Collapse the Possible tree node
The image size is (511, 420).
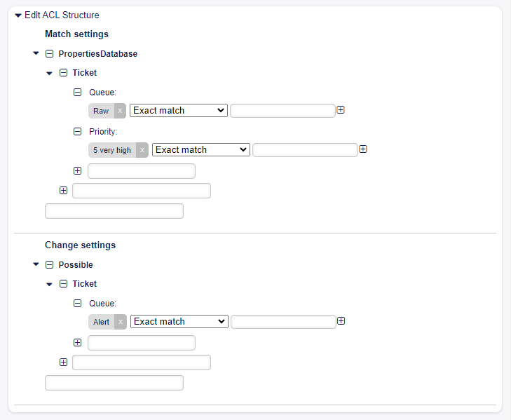click(36, 265)
